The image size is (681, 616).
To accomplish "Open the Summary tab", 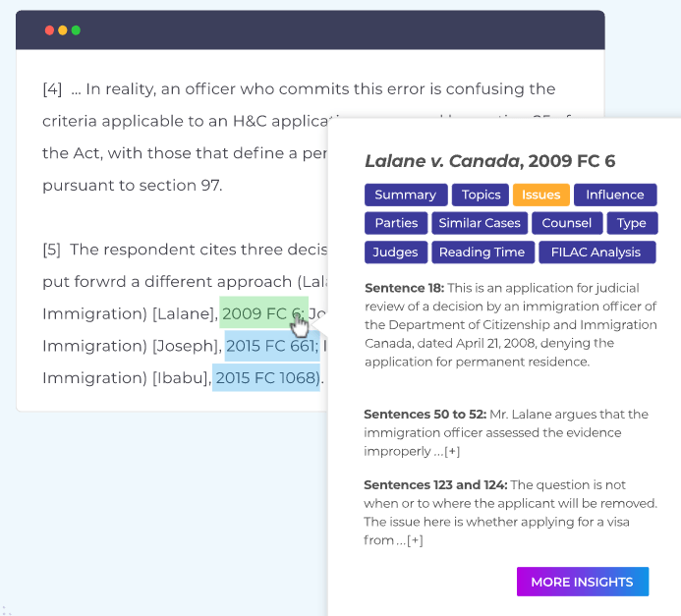I will tap(406, 195).
